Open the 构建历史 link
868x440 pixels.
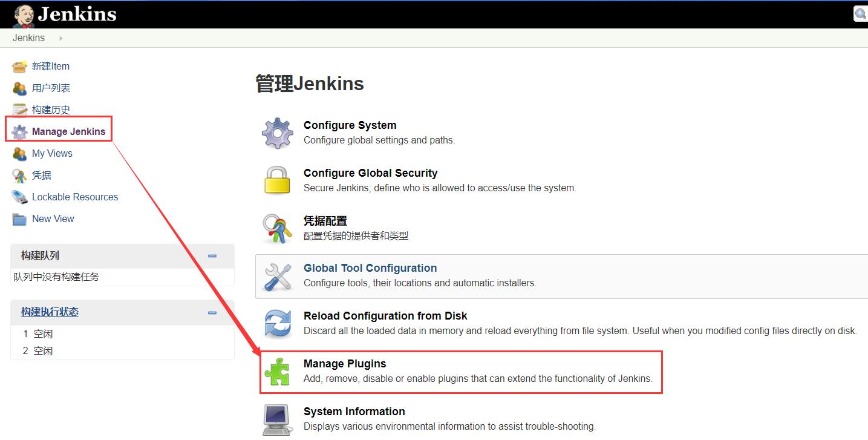tap(51, 110)
